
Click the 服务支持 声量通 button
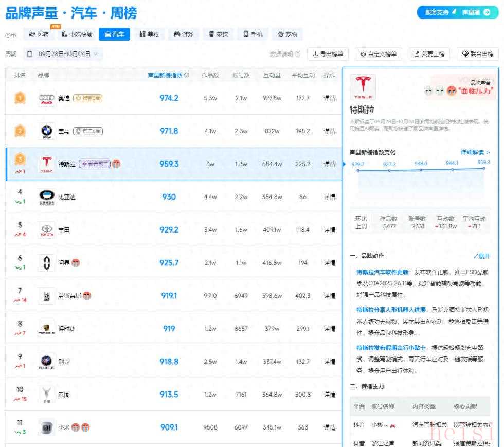coord(457,12)
